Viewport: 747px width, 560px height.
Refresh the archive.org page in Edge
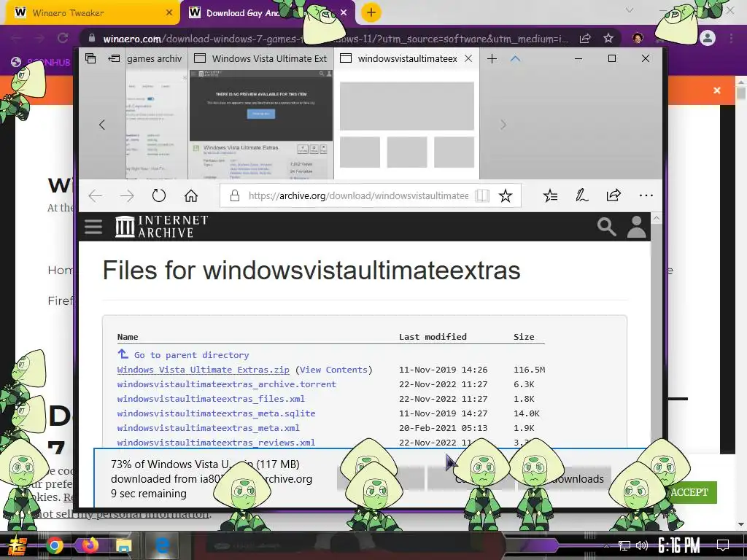point(158,195)
